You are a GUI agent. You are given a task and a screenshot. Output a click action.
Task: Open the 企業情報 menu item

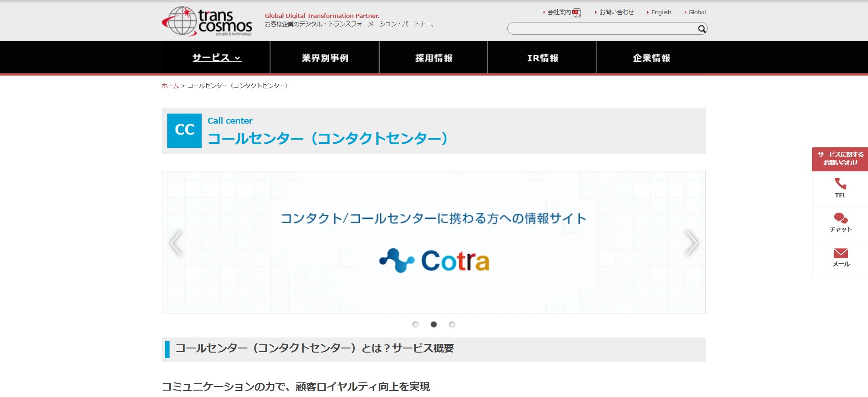(651, 58)
